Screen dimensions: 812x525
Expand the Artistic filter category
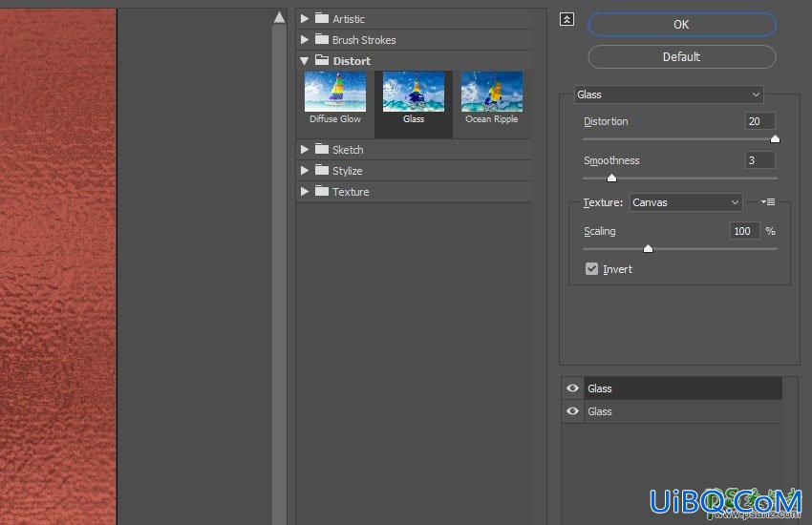pyautogui.click(x=305, y=18)
